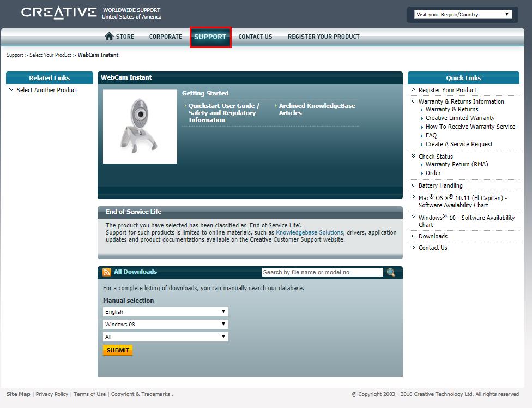The height and width of the screenshot is (408, 532).
Task: Open the Privacy Policy link
Action: [x=52, y=394]
